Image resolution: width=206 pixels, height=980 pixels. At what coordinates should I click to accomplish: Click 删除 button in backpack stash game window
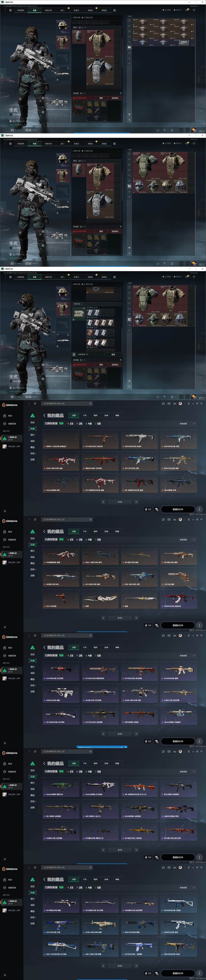(101, 98)
